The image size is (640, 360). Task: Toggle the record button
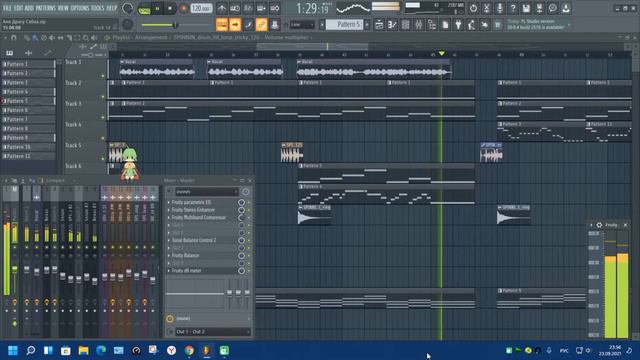(x=183, y=8)
